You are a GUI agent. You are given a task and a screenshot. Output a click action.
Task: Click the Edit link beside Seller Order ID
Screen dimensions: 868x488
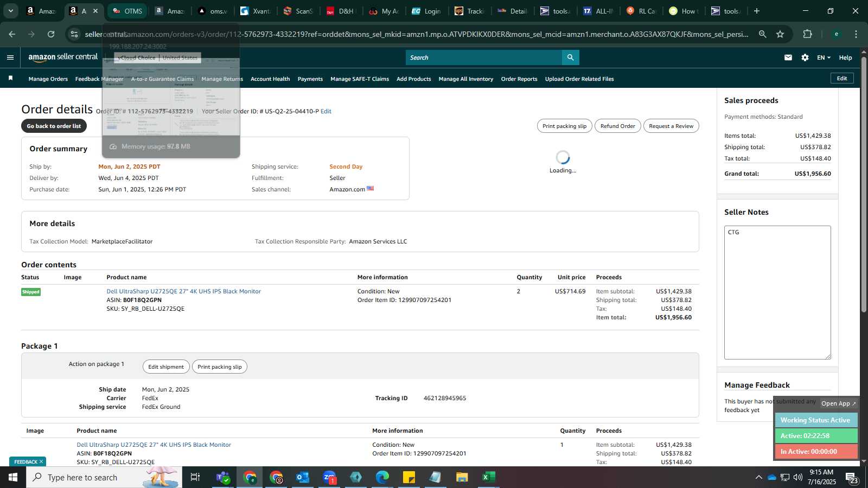326,111
